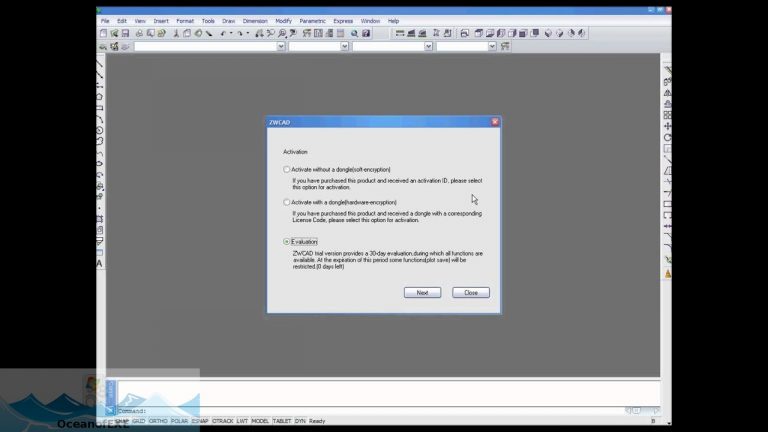Screen dimensions: 768x432
Task: Select the Top view cube icon
Action: click(479, 33)
